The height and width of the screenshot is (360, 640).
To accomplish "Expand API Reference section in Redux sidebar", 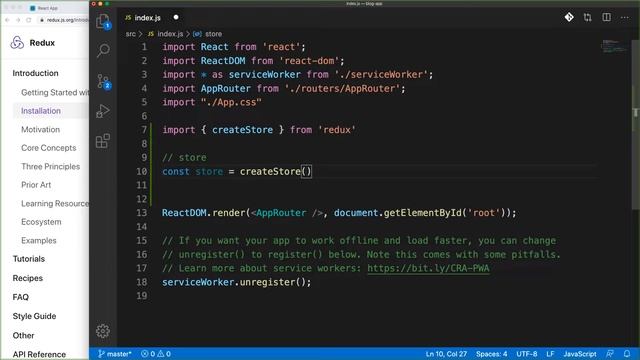I will click(x=39, y=354).
